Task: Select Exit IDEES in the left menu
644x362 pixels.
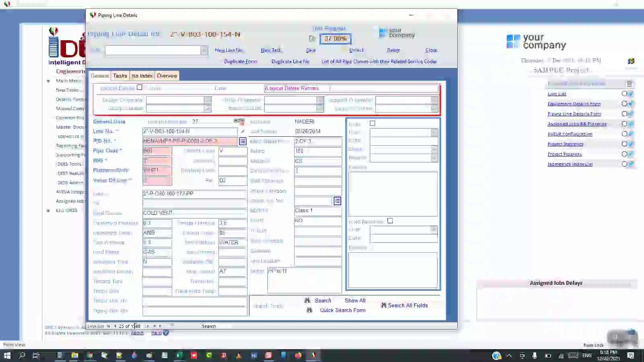Action: coord(66,210)
